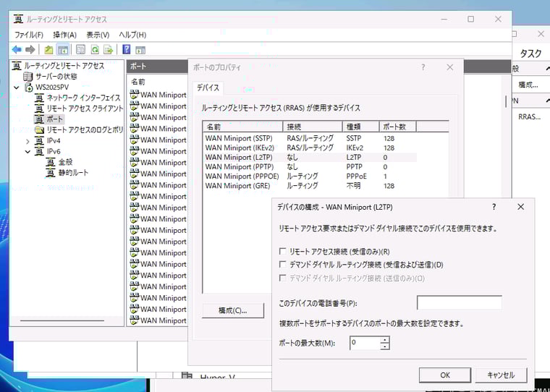Image resolution: width=550 pixels, height=392 pixels.
Task: Open the 操作(A) menu
Action: tap(64, 35)
